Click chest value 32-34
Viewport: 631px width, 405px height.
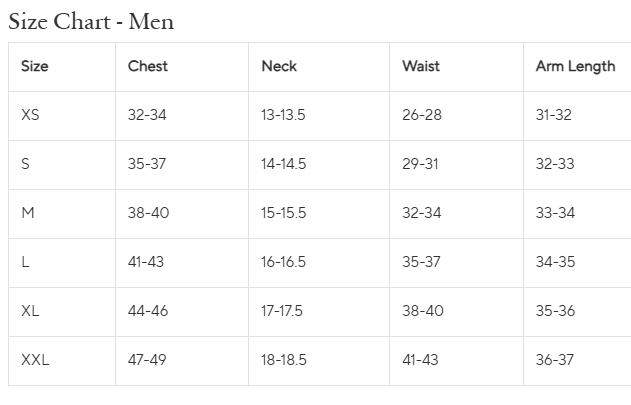click(x=147, y=115)
